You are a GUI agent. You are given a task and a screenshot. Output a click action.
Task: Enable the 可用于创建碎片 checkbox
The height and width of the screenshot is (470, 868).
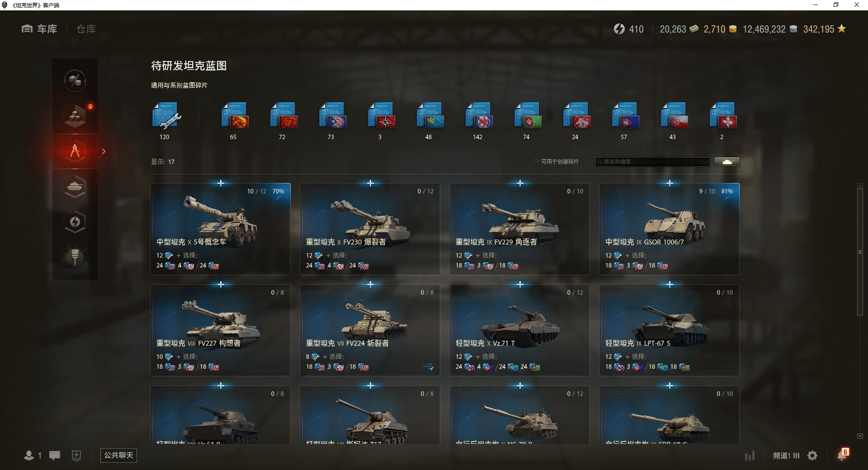click(x=536, y=162)
